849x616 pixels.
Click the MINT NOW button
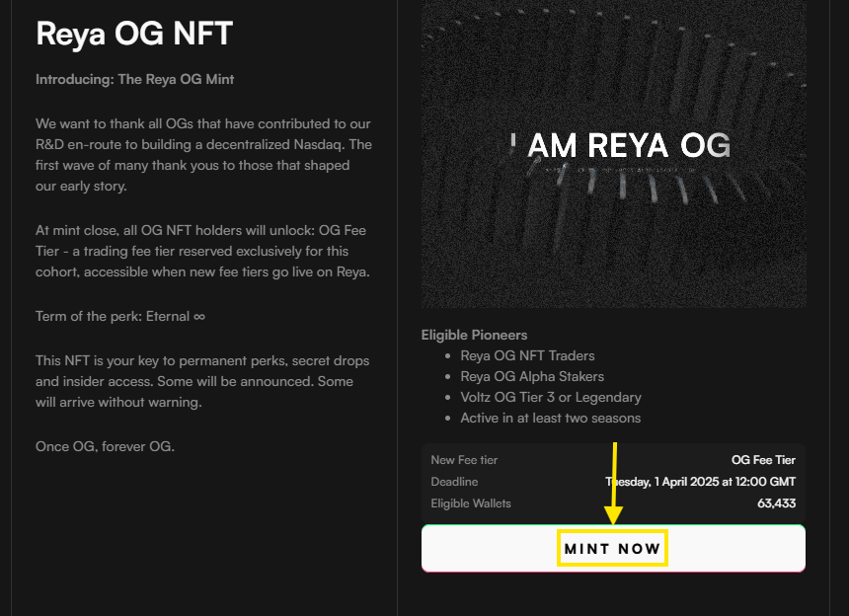click(613, 548)
